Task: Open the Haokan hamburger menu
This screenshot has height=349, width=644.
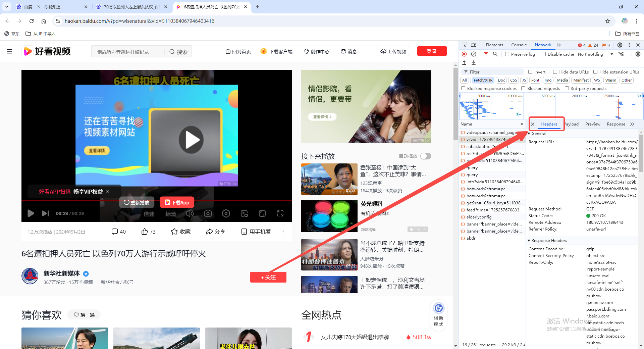Action: [x=9, y=51]
